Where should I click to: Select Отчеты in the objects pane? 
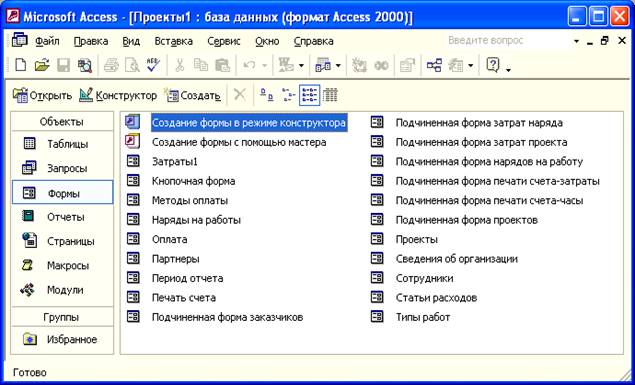tap(62, 217)
